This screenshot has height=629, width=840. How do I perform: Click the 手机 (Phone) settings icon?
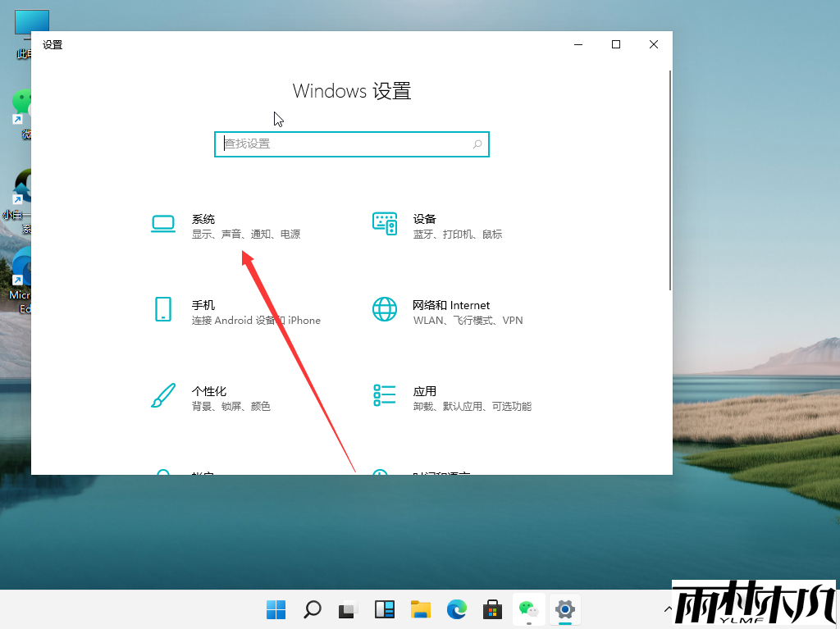(x=163, y=309)
